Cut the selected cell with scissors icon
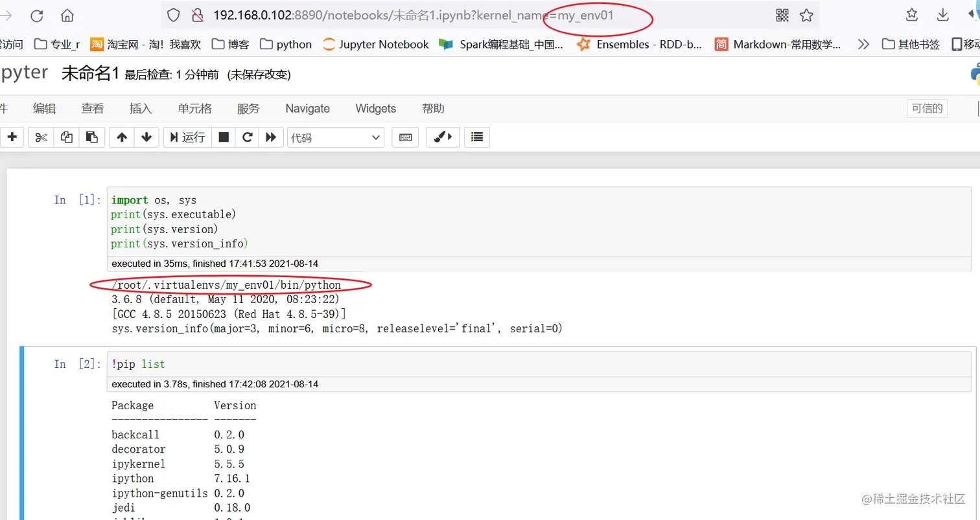This screenshot has height=520, width=980. pos(41,137)
